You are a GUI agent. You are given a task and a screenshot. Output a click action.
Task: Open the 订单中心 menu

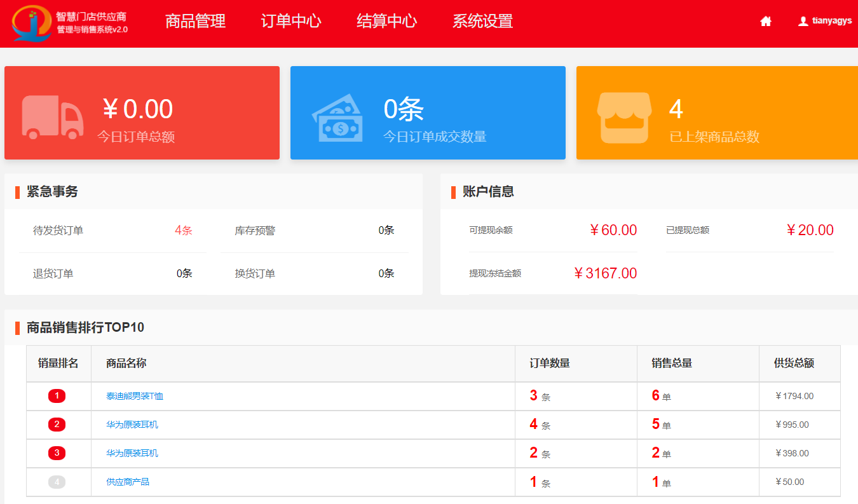tap(291, 21)
